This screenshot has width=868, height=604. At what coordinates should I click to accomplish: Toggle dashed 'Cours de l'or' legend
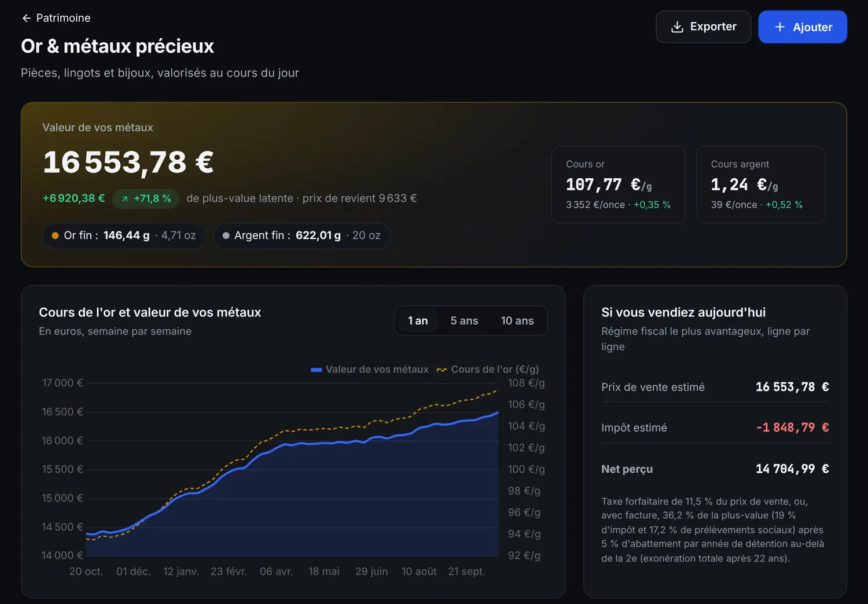point(488,369)
